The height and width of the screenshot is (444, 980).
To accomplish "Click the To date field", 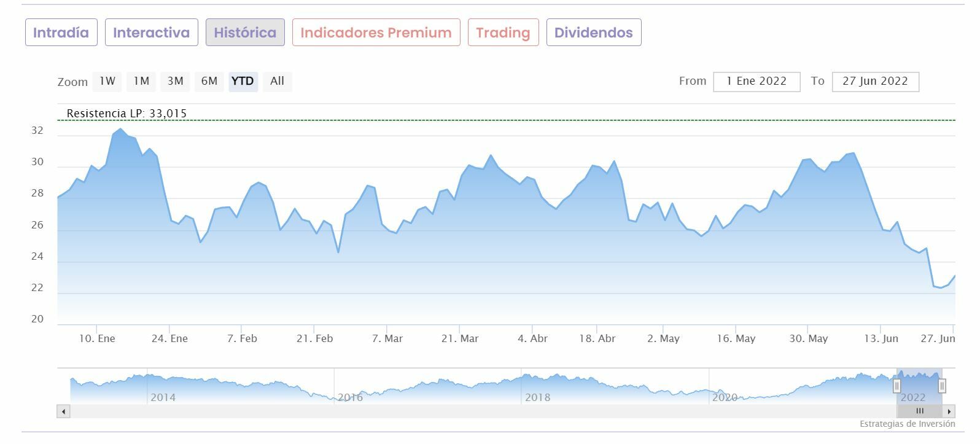I will point(875,82).
